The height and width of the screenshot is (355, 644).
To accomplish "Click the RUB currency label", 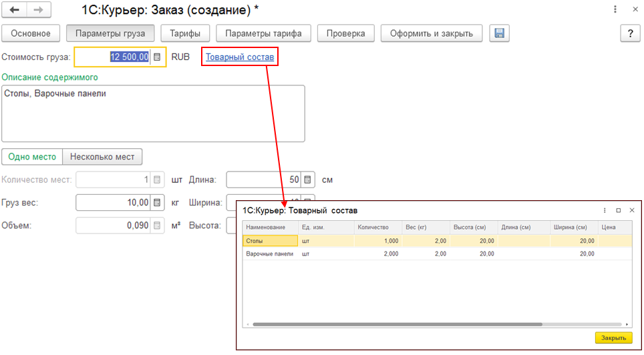I will pyautogui.click(x=180, y=57).
